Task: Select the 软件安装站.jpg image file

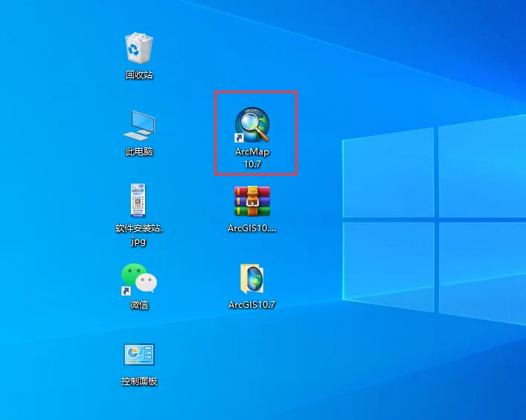Action: tap(138, 201)
